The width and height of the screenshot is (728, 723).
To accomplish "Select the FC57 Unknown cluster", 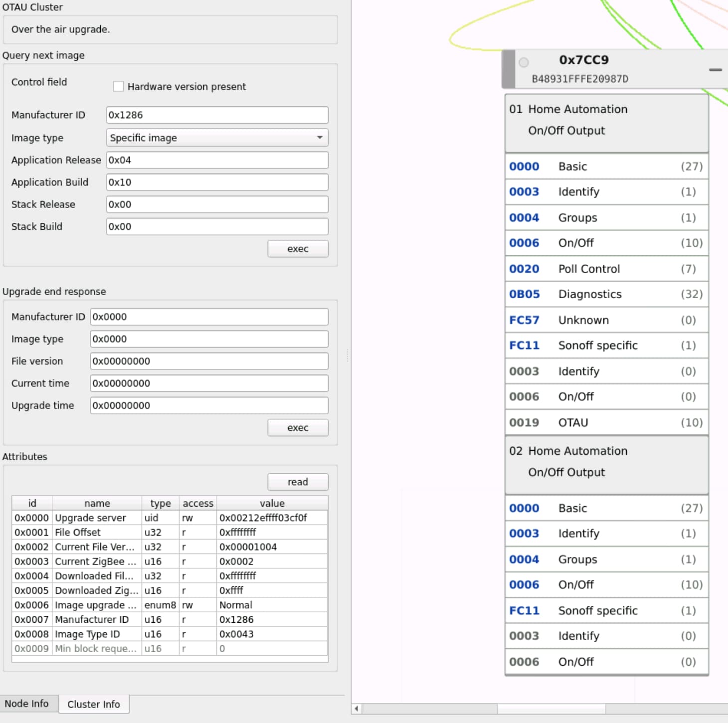I will [606, 320].
